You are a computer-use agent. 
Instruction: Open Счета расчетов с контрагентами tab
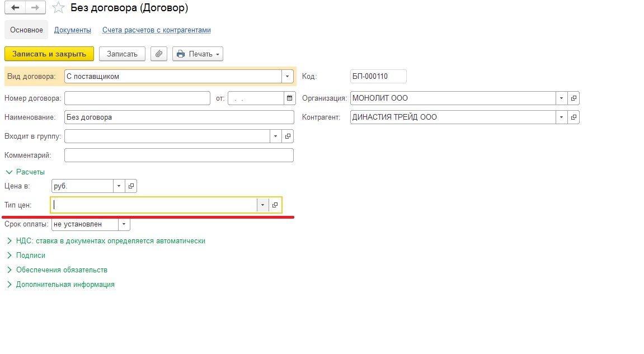coord(156,30)
